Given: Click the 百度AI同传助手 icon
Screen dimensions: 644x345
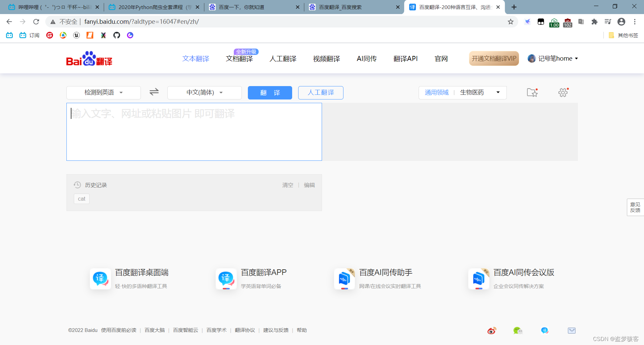Looking at the screenshot, I should (x=344, y=279).
